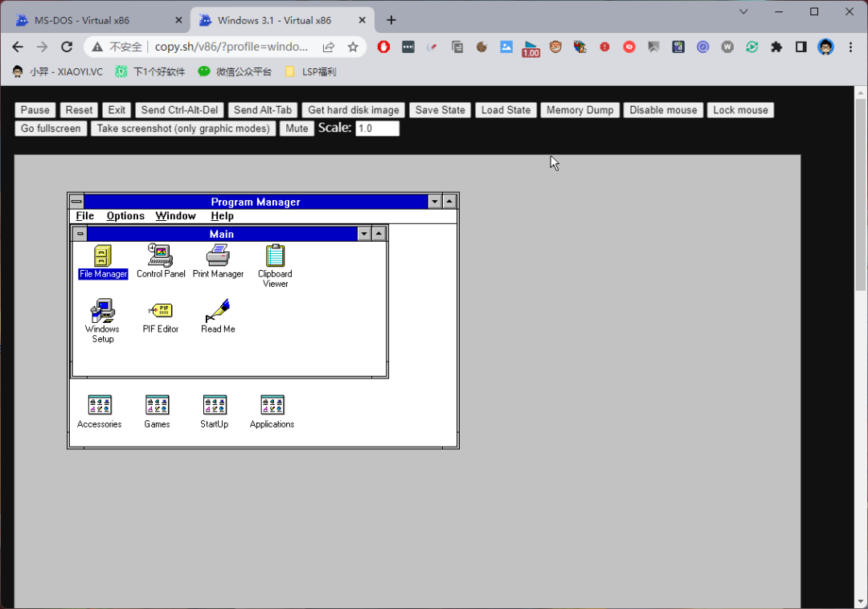Image resolution: width=868 pixels, height=609 pixels.
Task: Open the Read Me document
Action: (x=216, y=311)
